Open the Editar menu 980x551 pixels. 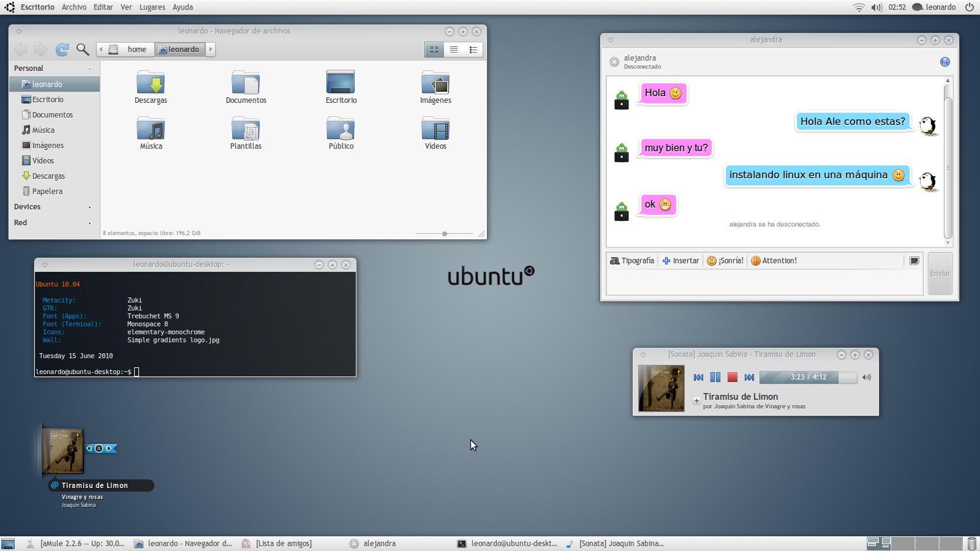(103, 7)
